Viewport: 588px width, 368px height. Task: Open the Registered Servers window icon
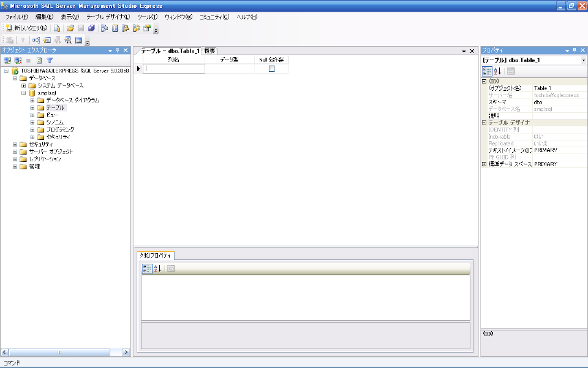[104, 28]
